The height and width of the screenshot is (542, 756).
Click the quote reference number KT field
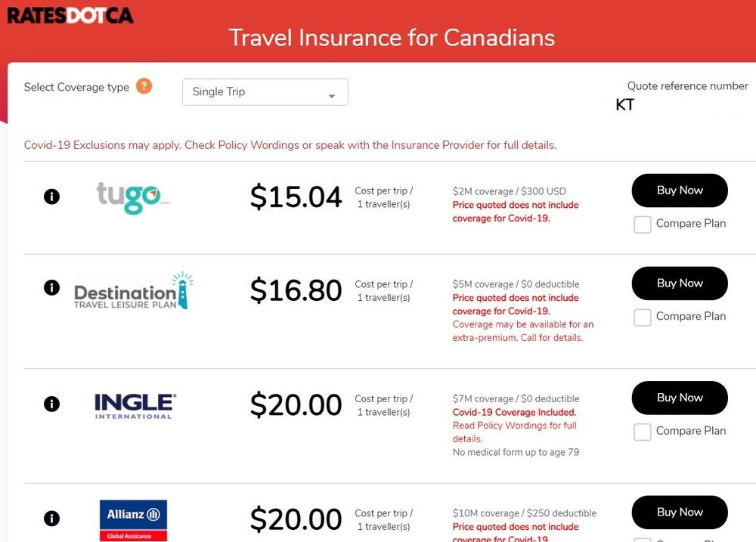pos(682,104)
